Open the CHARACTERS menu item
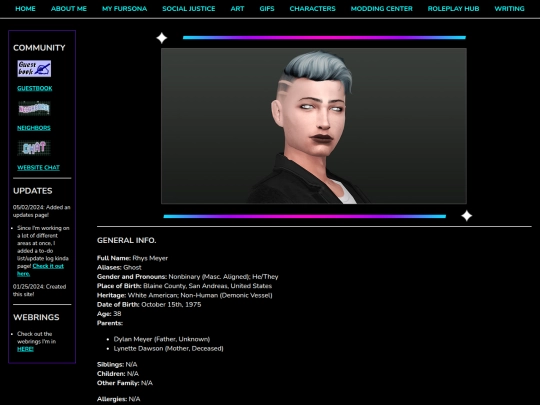540x405 pixels. [312, 9]
